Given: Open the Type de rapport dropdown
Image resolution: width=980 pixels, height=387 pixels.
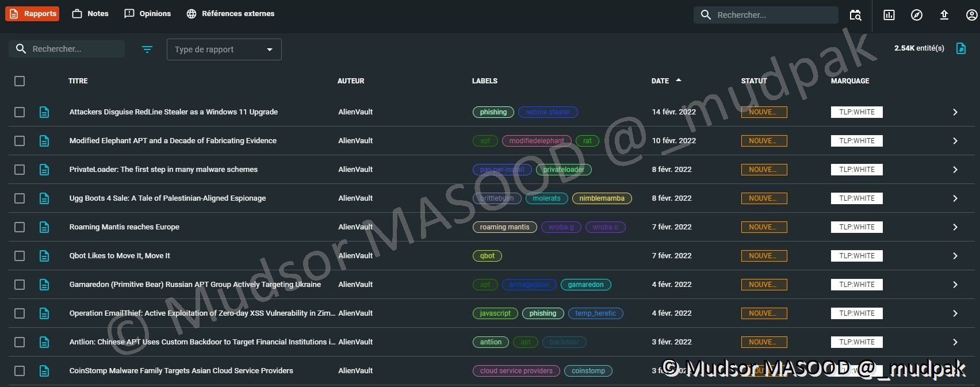Looking at the screenshot, I should click(224, 49).
